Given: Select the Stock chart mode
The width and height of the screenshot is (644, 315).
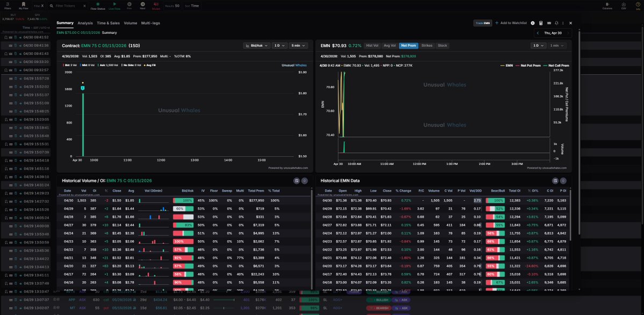Looking at the screenshot, I should [443, 46].
